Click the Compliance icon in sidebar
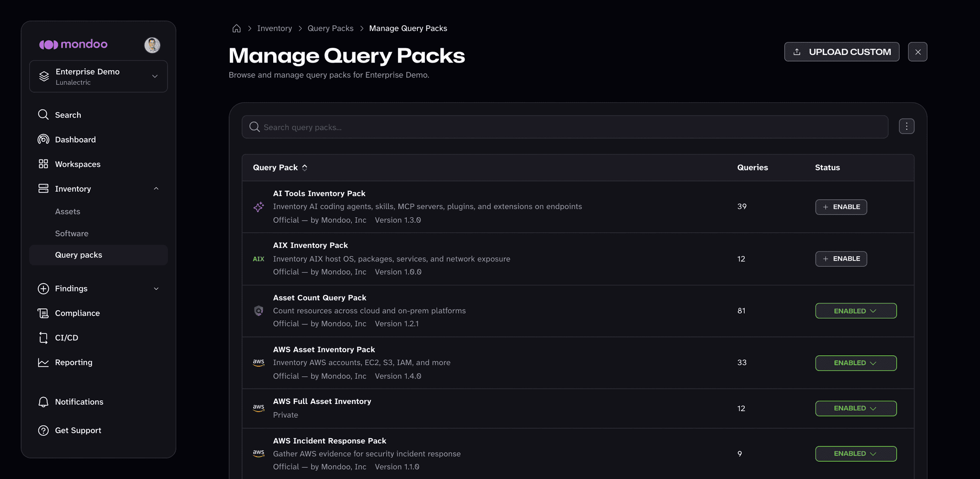 (43, 313)
